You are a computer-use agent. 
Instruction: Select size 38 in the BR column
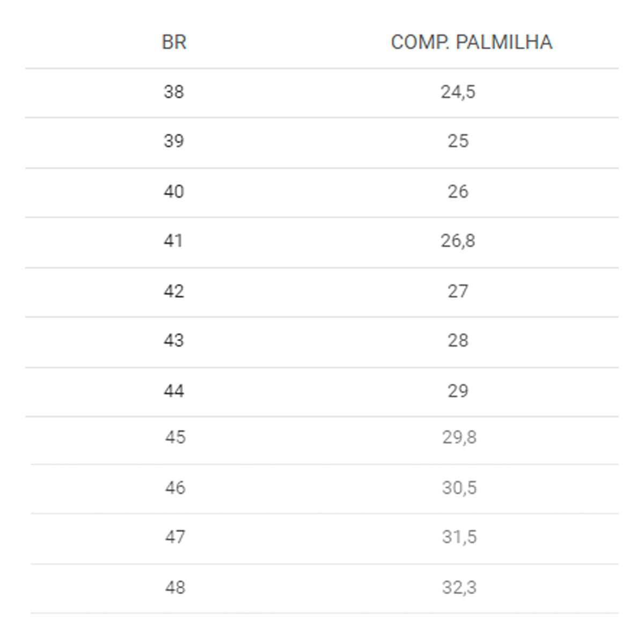(174, 92)
